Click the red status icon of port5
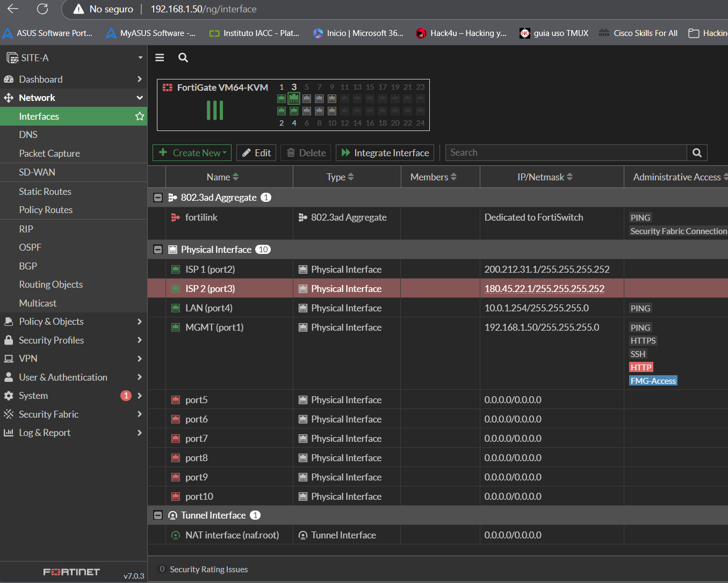 pos(175,400)
